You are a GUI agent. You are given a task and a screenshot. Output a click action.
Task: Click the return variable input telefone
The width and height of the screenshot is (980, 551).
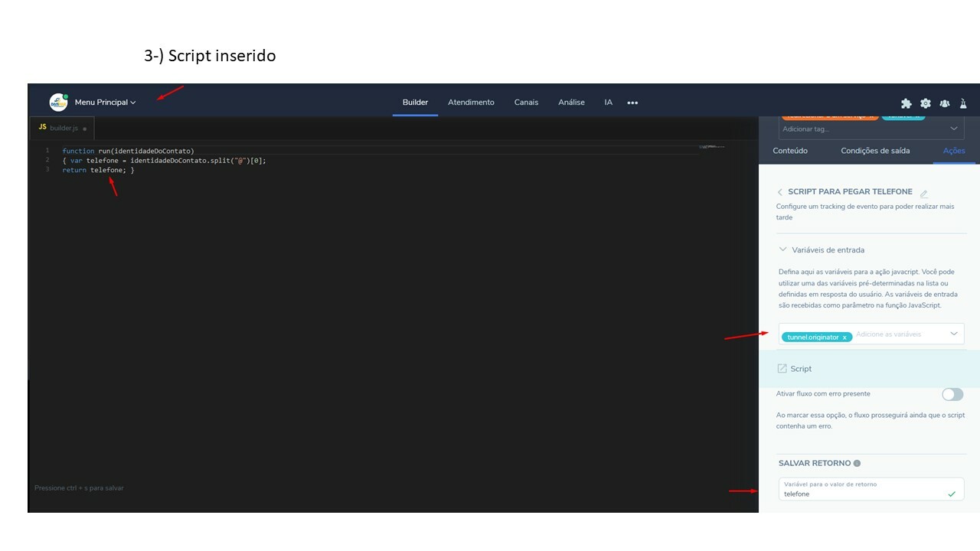(x=871, y=489)
